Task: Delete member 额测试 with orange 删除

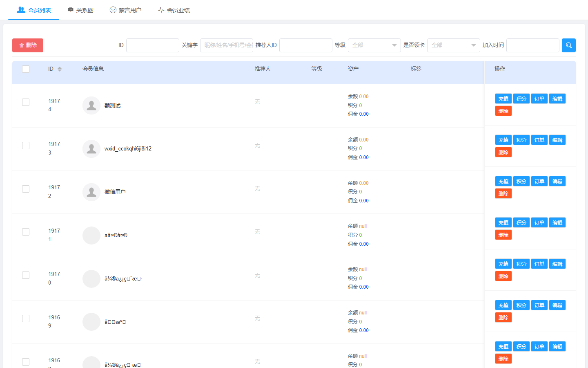Action: (503, 111)
